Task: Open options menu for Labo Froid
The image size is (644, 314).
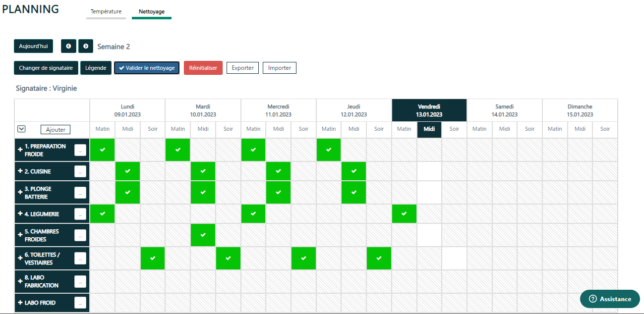Action: 80,303
